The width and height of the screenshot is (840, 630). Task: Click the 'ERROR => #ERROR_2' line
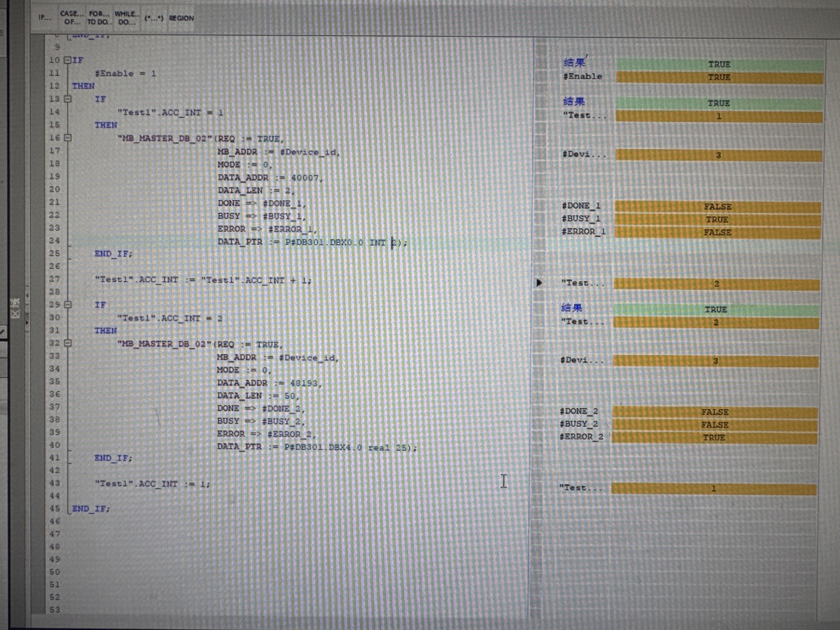(x=266, y=434)
